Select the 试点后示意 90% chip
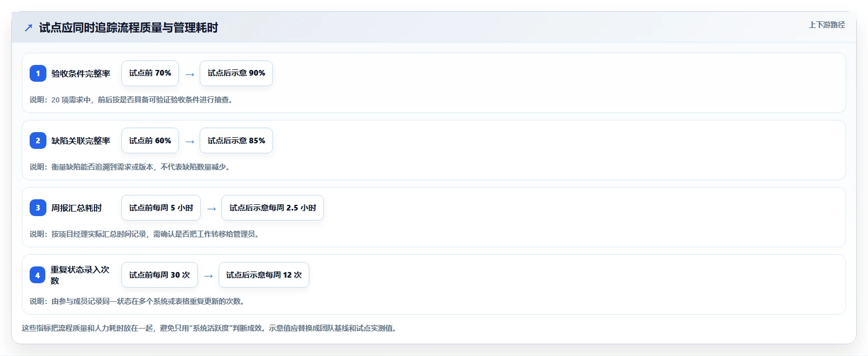This screenshot has width=868, height=356. click(x=236, y=73)
